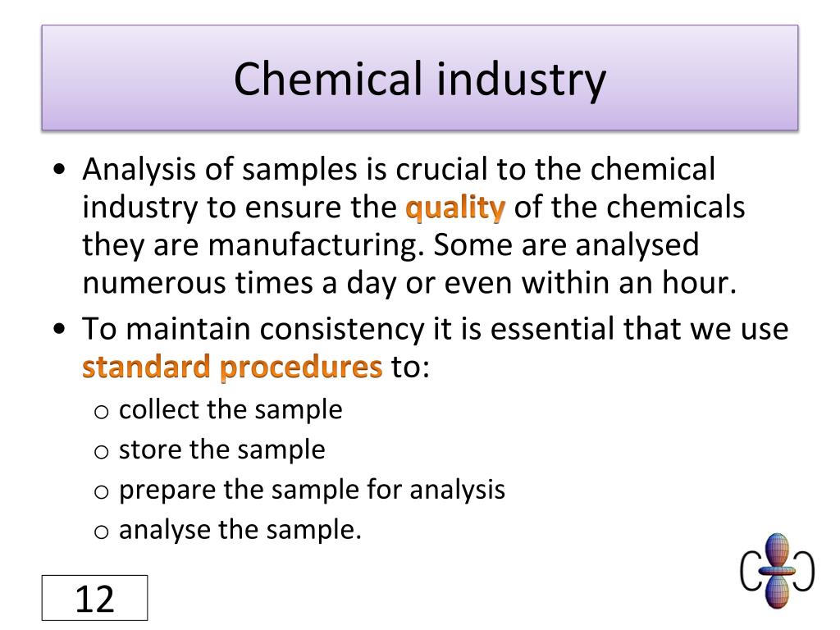Click the To maintain consistency sentence
The width and height of the screenshot is (840, 630).
435,347
